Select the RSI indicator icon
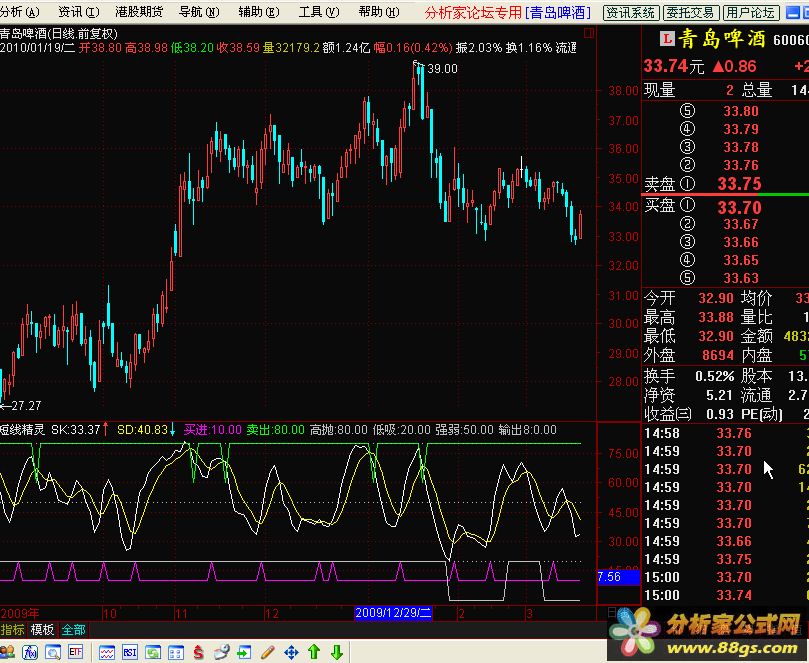The height and width of the screenshot is (663, 809). [x=130, y=652]
